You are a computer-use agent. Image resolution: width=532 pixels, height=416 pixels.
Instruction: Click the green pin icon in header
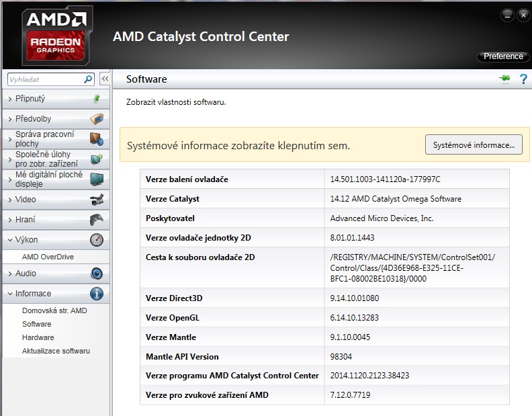[x=504, y=79]
